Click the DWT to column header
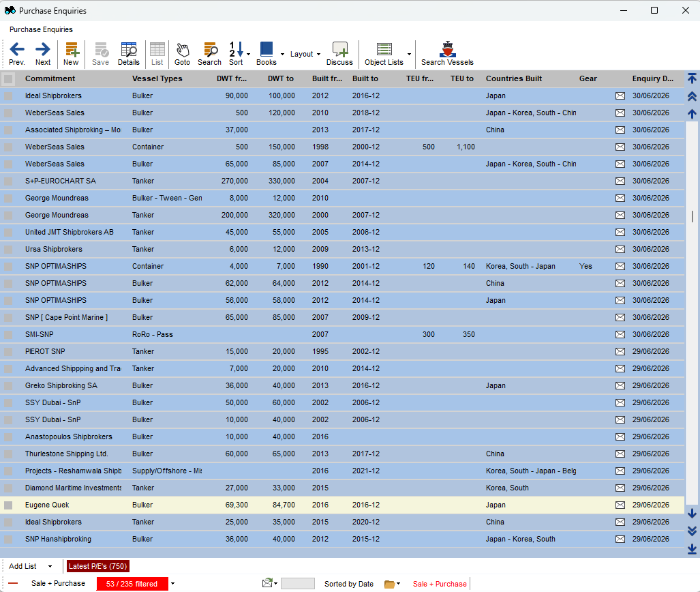Image resolution: width=700 pixels, height=592 pixels. (281, 78)
